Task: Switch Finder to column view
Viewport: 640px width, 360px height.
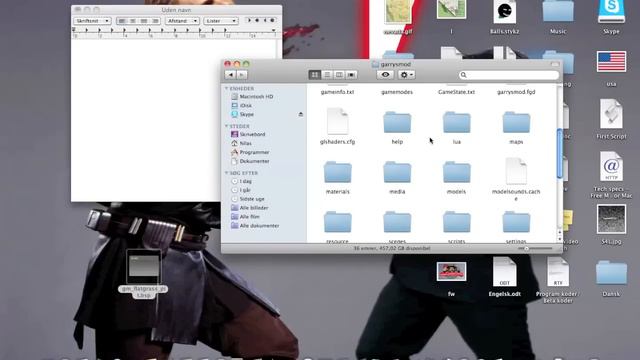Action: [339, 75]
